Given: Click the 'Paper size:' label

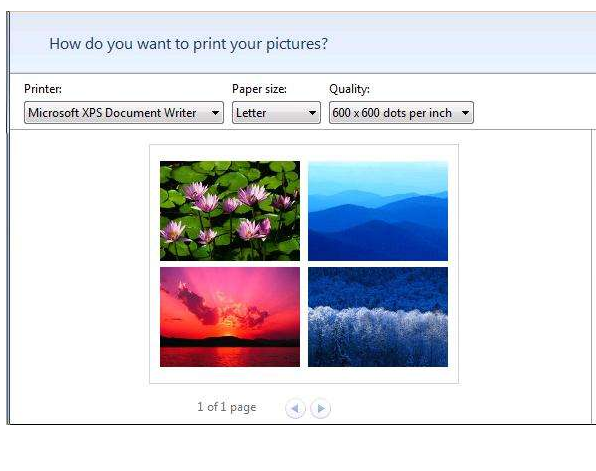Looking at the screenshot, I should 259,89.
